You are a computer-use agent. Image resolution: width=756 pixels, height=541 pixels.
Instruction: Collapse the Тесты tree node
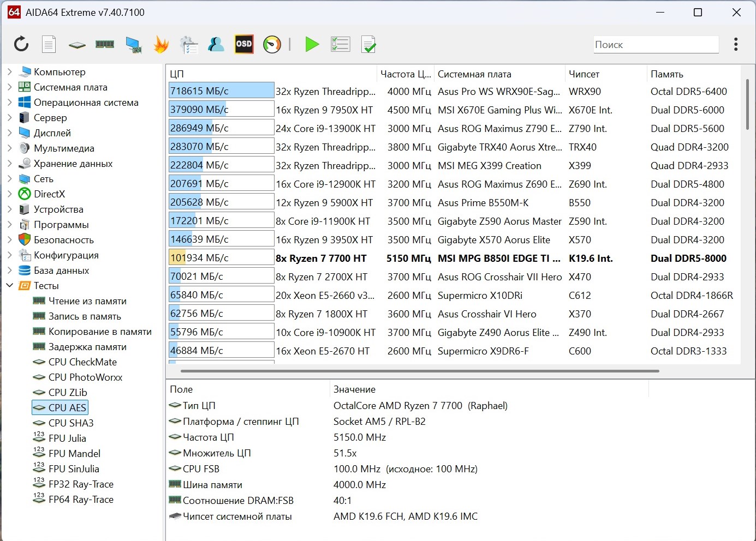tap(9, 285)
